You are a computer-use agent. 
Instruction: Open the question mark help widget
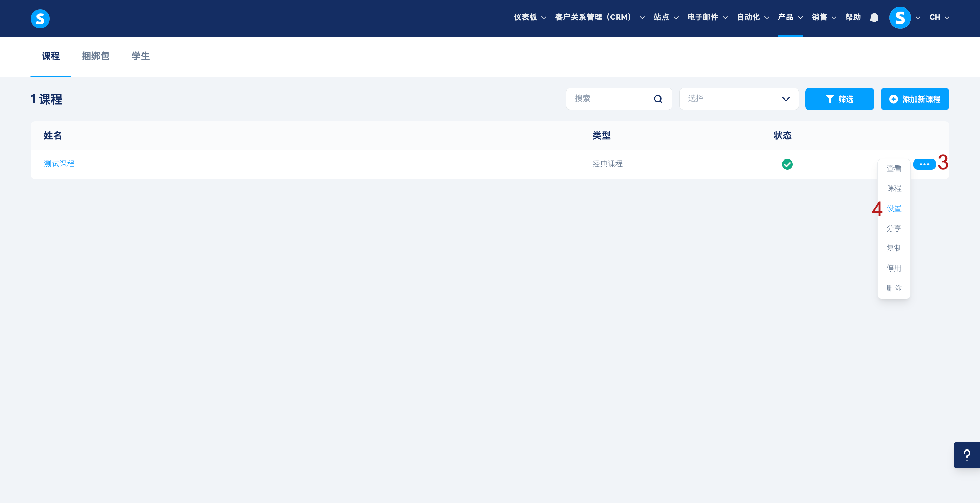pos(966,455)
